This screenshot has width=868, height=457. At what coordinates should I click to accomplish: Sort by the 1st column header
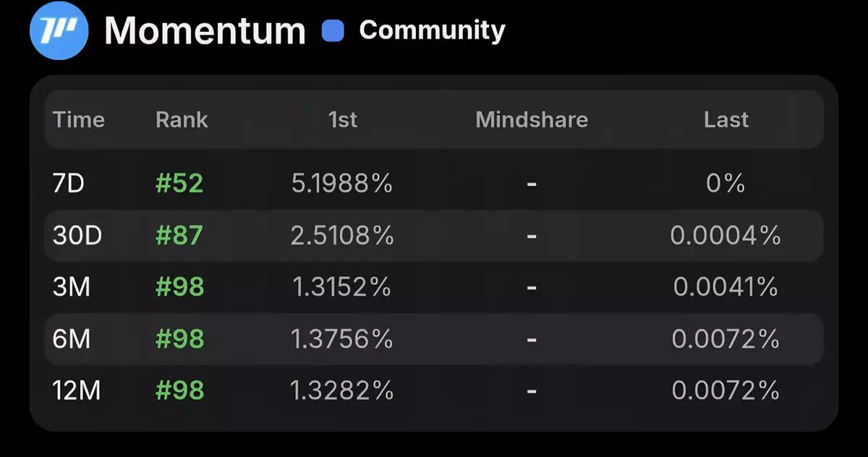[x=343, y=119]
